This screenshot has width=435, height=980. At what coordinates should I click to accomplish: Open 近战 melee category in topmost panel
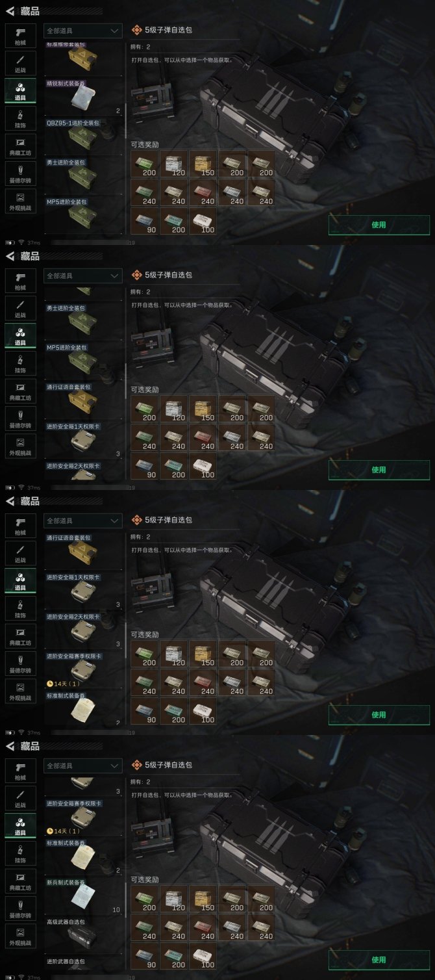click(20, 63)
